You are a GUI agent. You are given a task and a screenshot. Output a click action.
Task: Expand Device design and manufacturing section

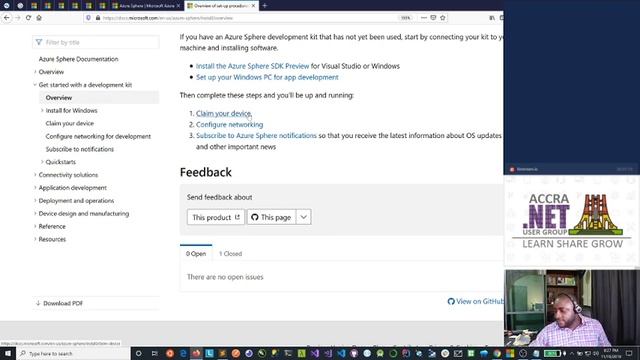coord(84,213)
